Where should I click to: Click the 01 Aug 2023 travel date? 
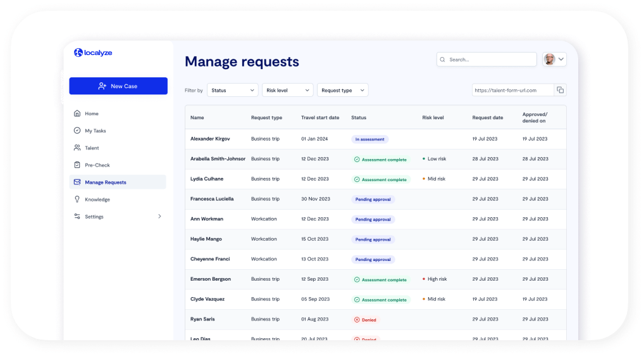point(315,319)
